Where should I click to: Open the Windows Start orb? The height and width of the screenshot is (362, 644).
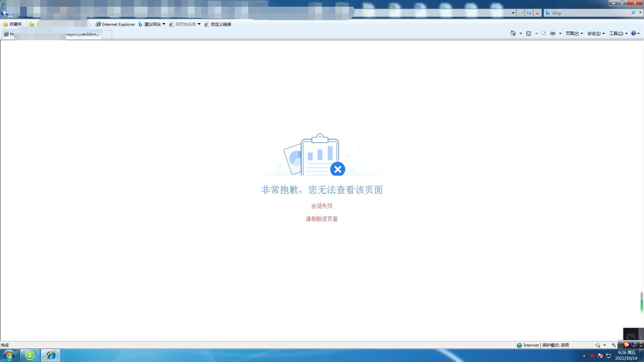(x=9, y=355)
